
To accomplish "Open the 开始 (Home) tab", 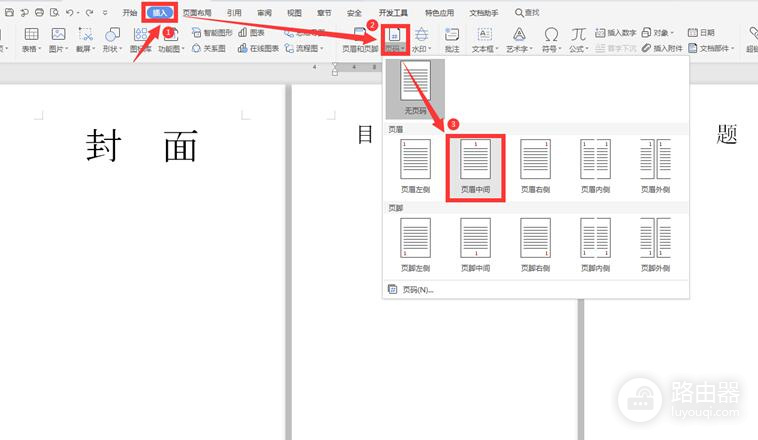I will (130, 13).
